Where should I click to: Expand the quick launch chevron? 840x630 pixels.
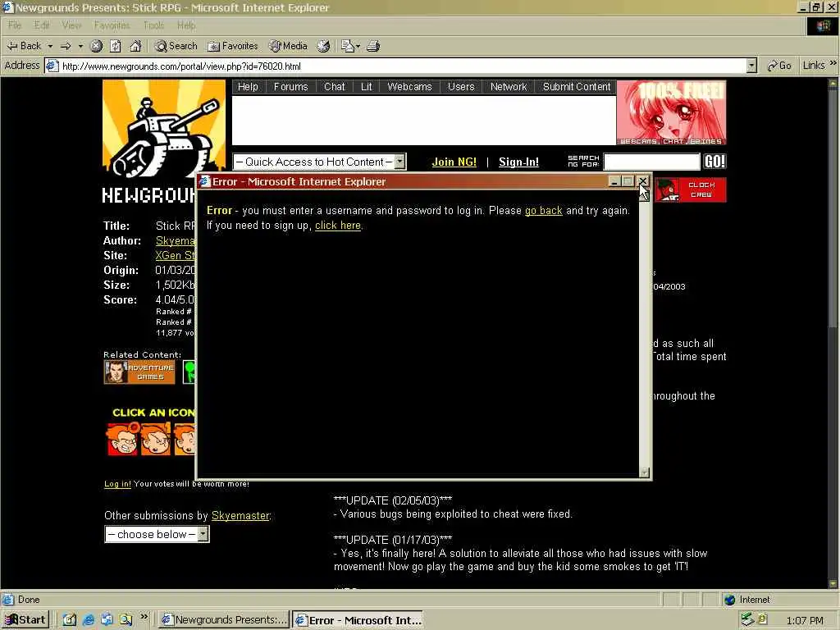[x=144, y=617]
